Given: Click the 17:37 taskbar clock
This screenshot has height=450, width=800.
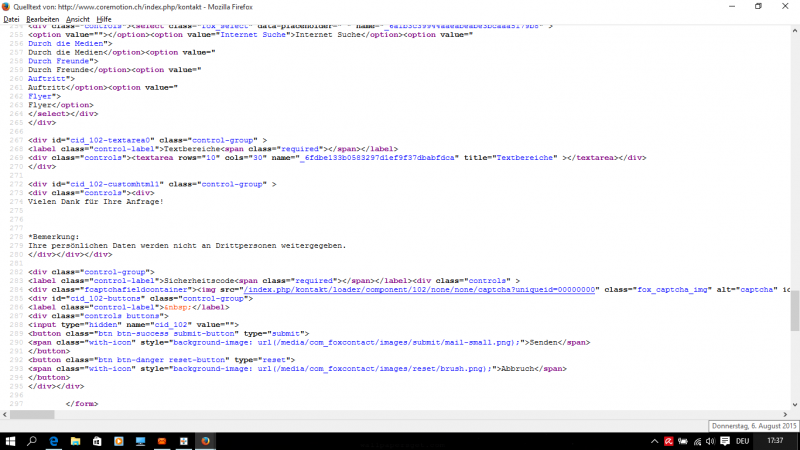Looking at the screenshot, I should click(775, 441).
